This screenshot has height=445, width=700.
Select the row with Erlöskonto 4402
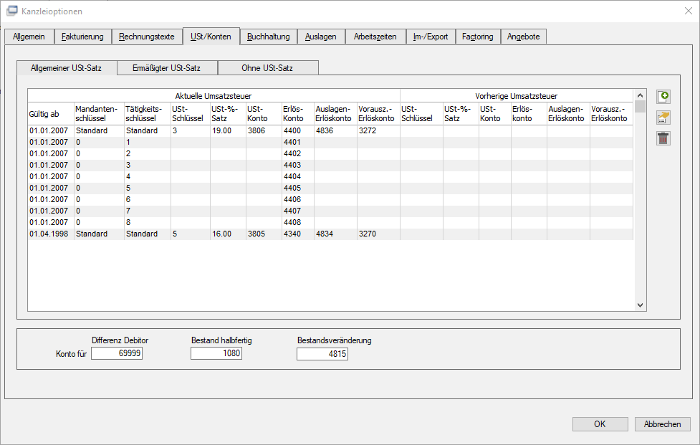tap(330, 154)
